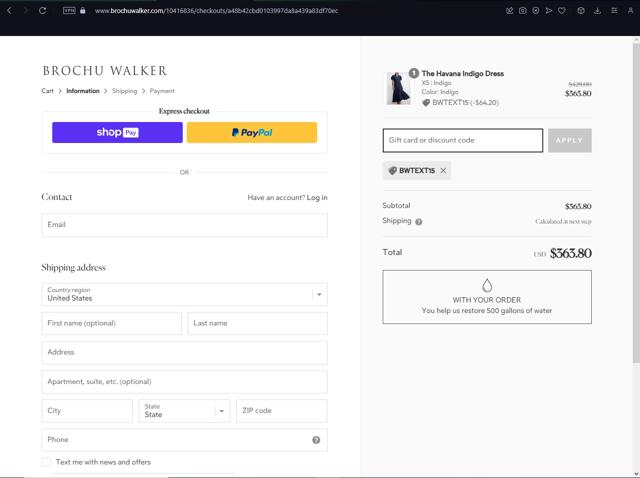Click the Brochu Walker logo
The width and height of the screenshot is (640, 478).
(x=105, y=71)
